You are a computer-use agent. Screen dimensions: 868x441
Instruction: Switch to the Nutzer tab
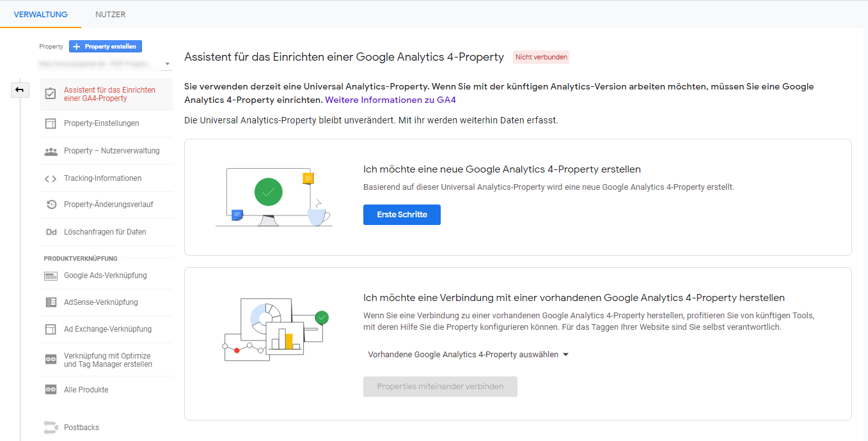click(x=110, y=14)
